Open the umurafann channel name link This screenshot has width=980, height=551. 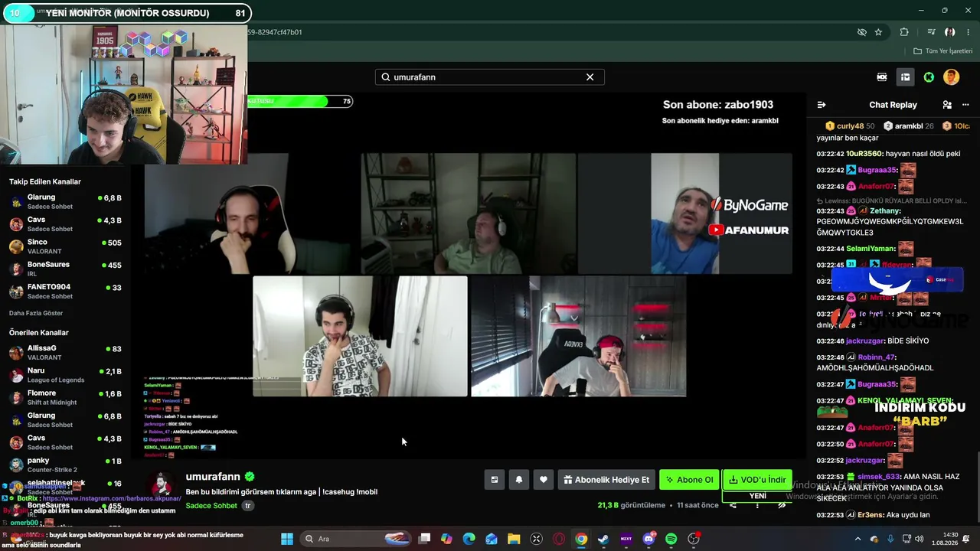(213, 477)
